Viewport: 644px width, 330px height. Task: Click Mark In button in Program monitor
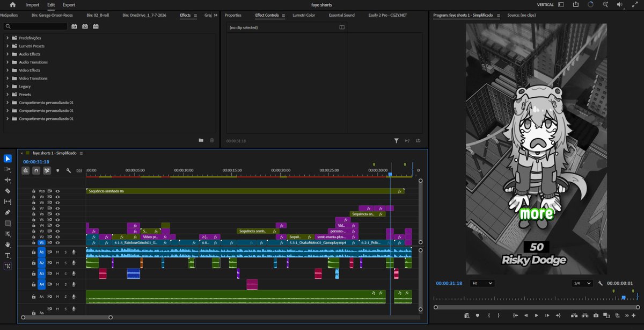click(x=489, y=315)
